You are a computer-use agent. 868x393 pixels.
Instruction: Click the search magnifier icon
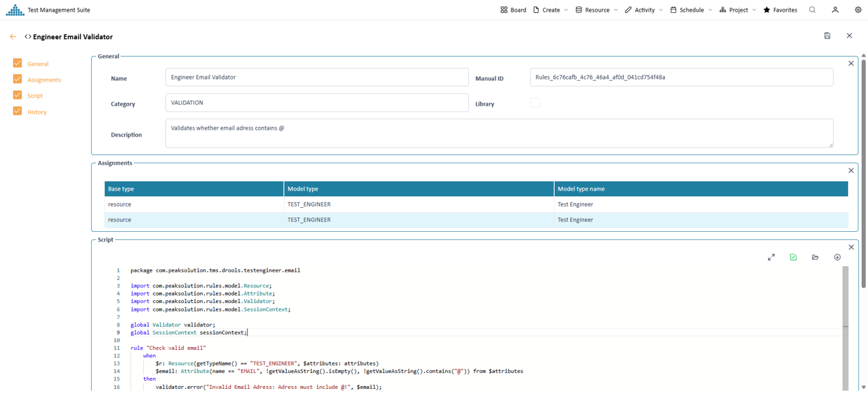point(812,10)
